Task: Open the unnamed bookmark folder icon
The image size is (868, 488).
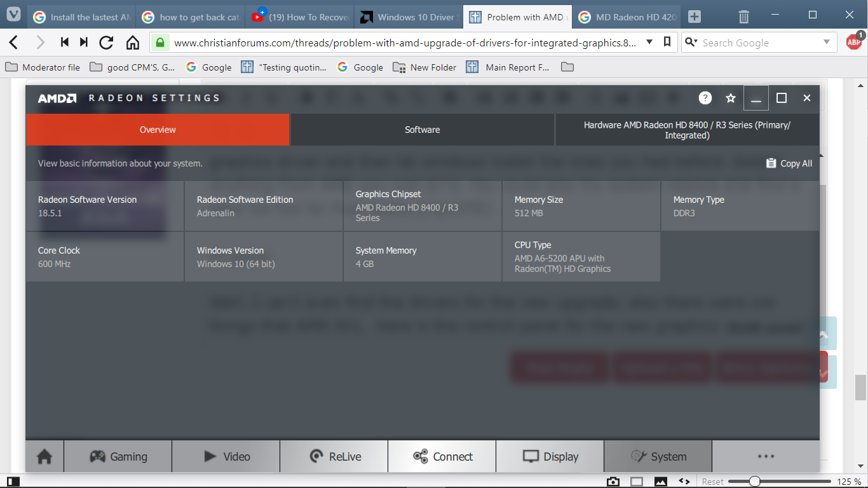Action: pyautogui.click(x=567, y=67)
